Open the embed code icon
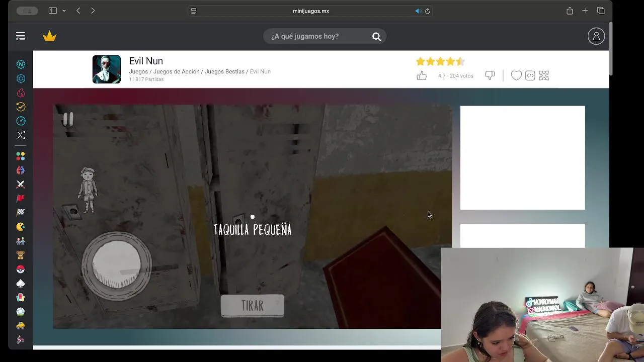Image resolution: width=644 pixels, height=362 pixels. [x=530, y=76]
